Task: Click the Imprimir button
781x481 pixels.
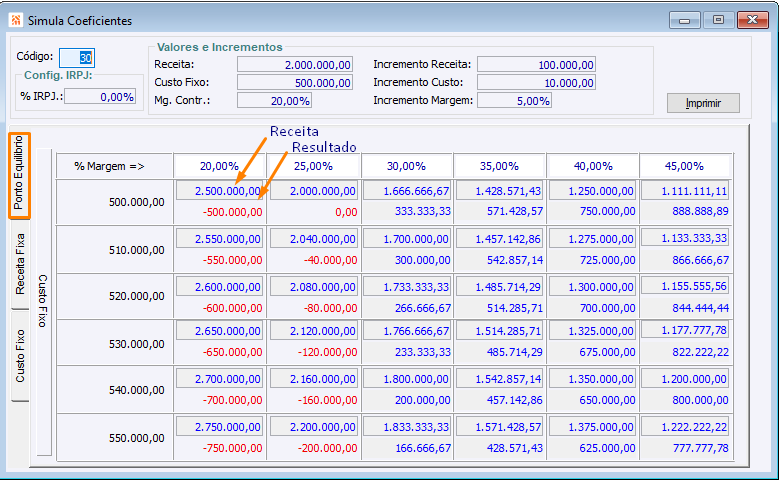Action: [703, 103]
